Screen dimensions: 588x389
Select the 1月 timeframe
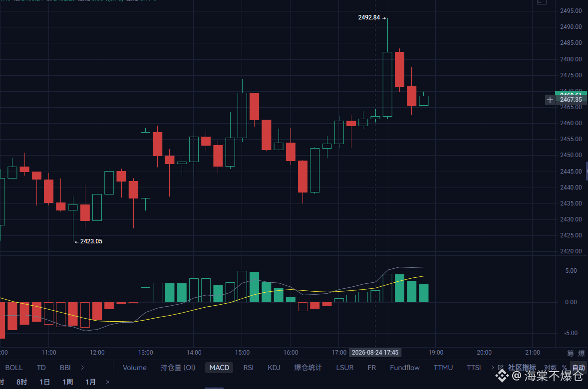90,382
